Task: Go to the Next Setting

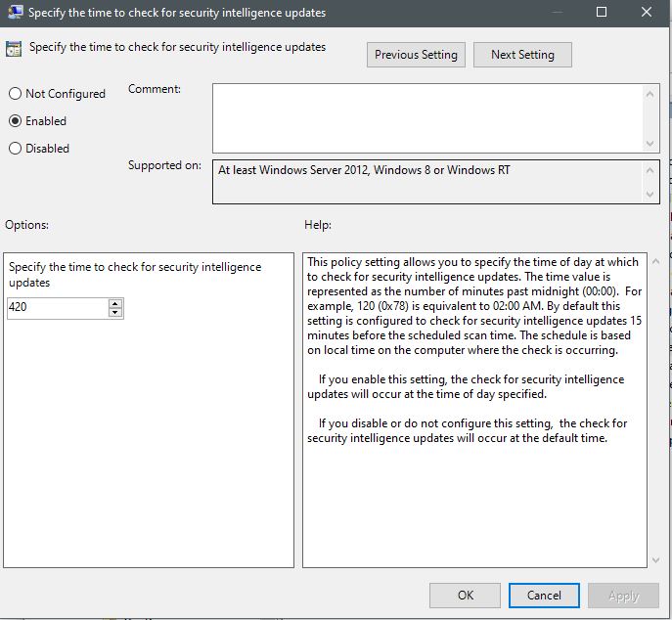Action: [x=522, y=55]
